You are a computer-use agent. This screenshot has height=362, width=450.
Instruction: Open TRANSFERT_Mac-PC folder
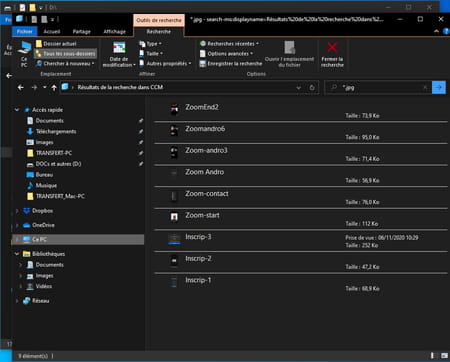[x=60, y=196]
